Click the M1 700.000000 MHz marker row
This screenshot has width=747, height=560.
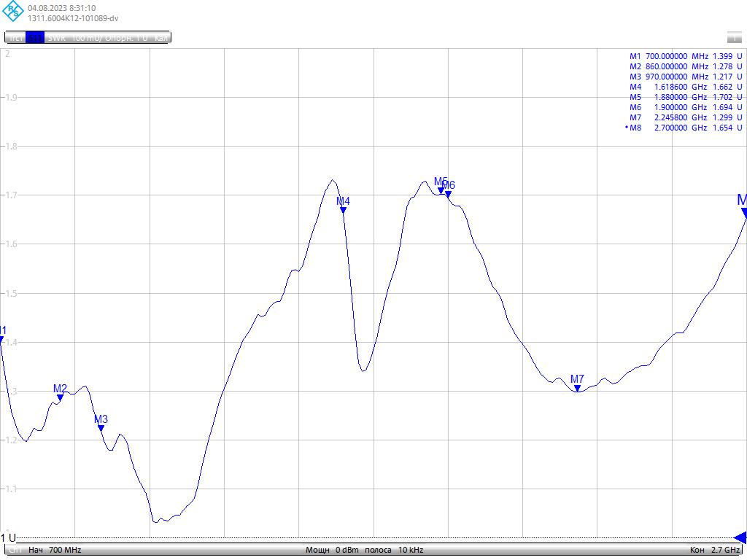[x=686, y=56]
